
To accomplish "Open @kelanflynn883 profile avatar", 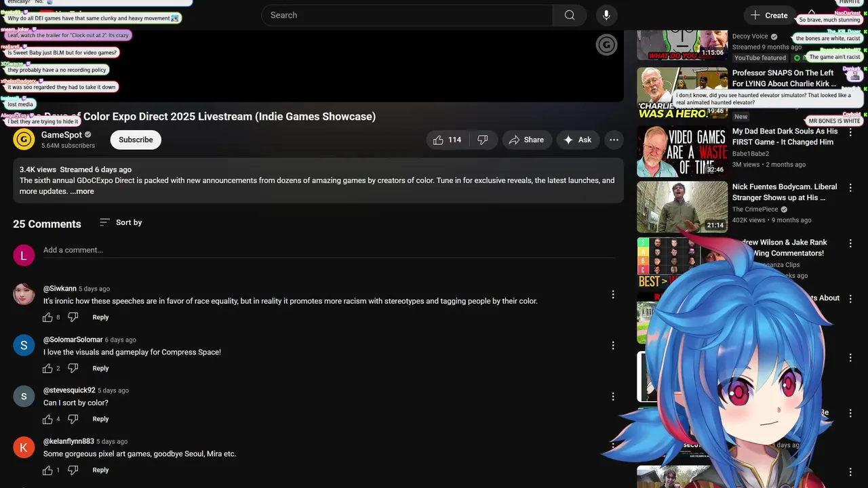I will click(x=24, y=447).
